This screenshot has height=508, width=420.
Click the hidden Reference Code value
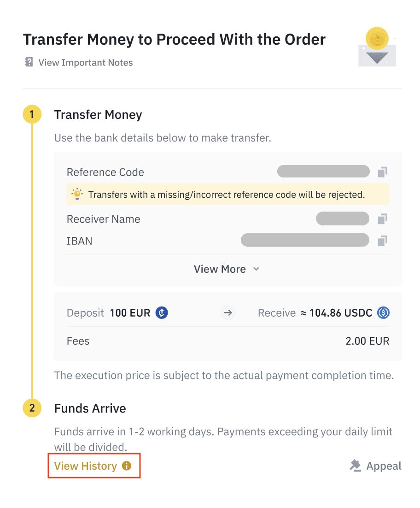point(323,172)
